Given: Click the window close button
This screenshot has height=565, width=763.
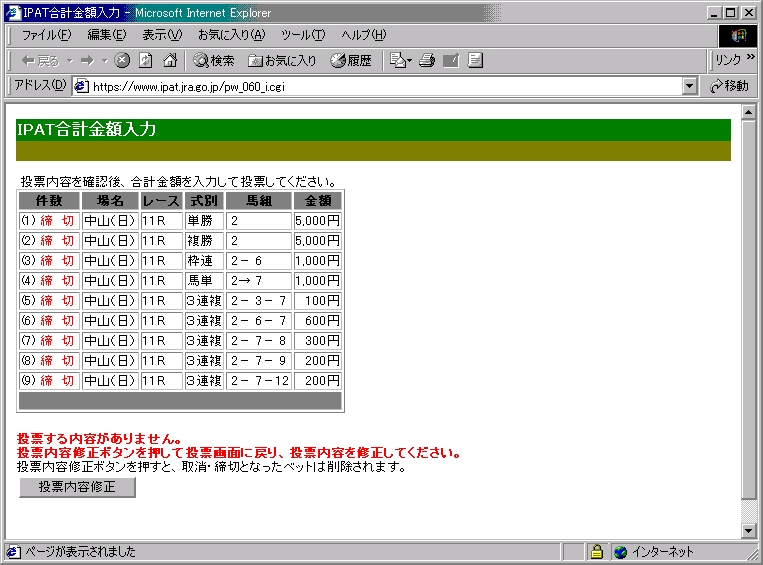Looking at the screenshot, I should coord(748,13).
